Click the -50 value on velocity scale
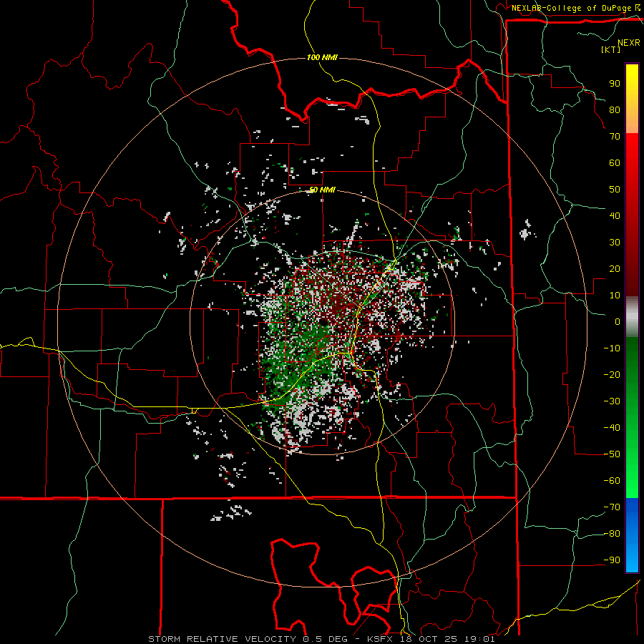The height and width of the screenshot is (644, 644). (612, 454)
